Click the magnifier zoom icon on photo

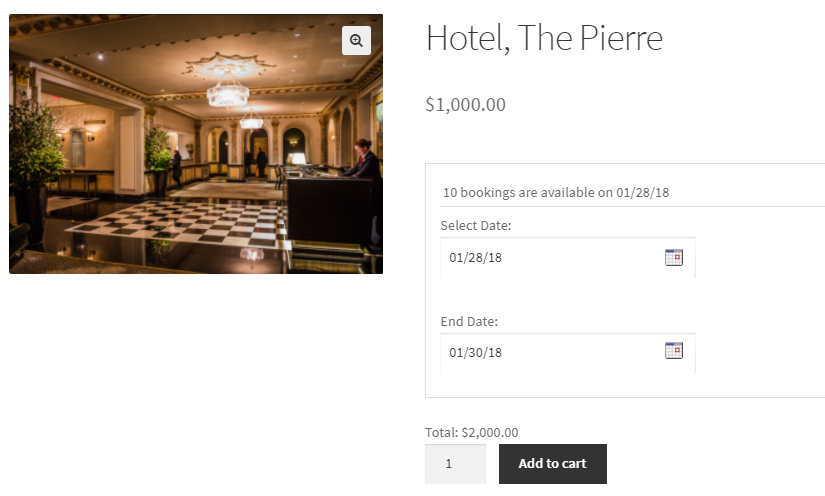(x=356, y=40)
